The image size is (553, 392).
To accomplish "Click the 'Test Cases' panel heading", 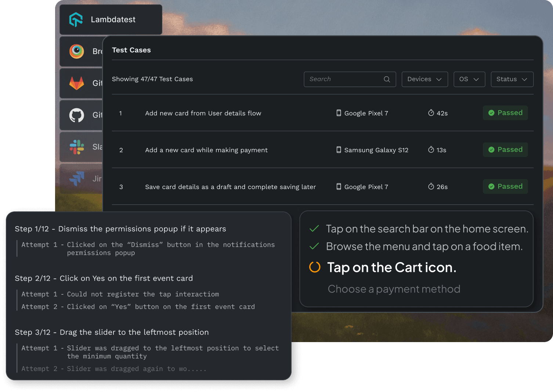I will pos(131,50).
